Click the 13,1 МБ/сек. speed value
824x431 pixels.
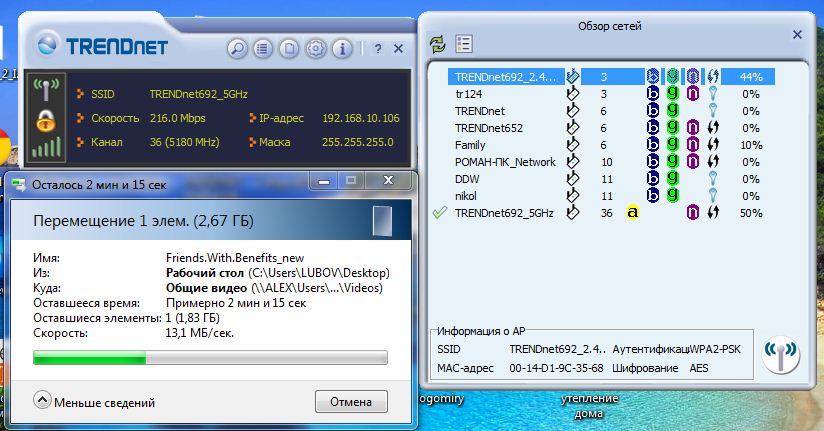[200, 333]
